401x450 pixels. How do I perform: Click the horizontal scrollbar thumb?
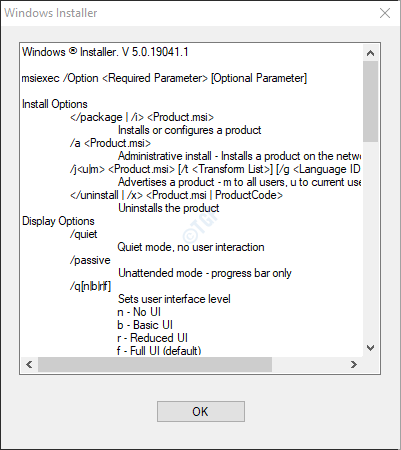tap(155, 364)
